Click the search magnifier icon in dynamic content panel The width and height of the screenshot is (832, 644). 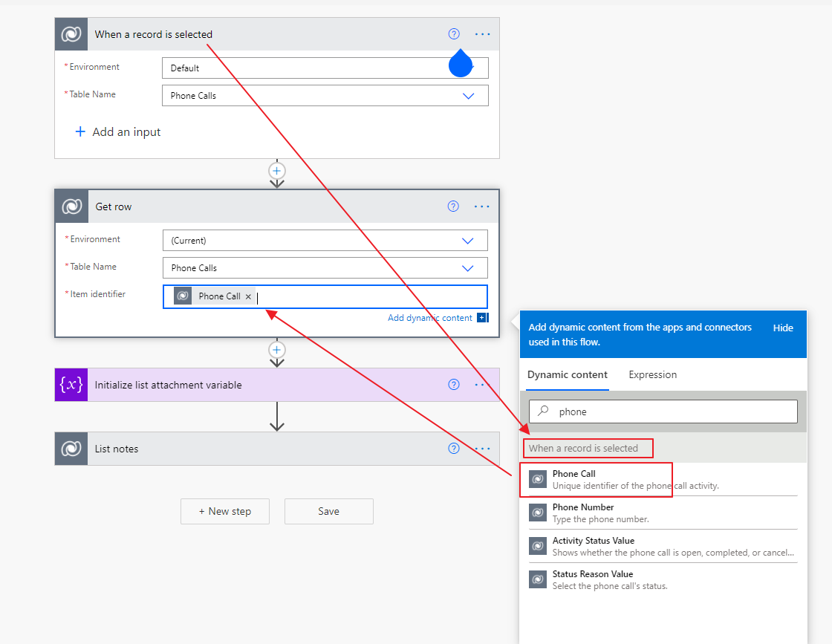(543, 411)
